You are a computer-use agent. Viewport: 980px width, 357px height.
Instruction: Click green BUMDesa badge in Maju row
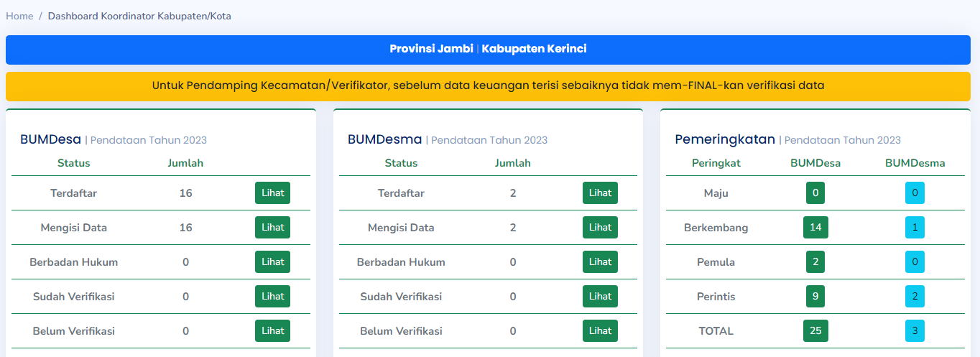point(815,193)
